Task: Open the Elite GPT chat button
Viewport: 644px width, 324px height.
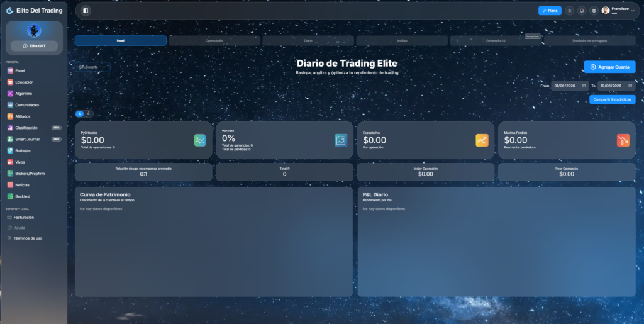Action: (x=34, y=46)
